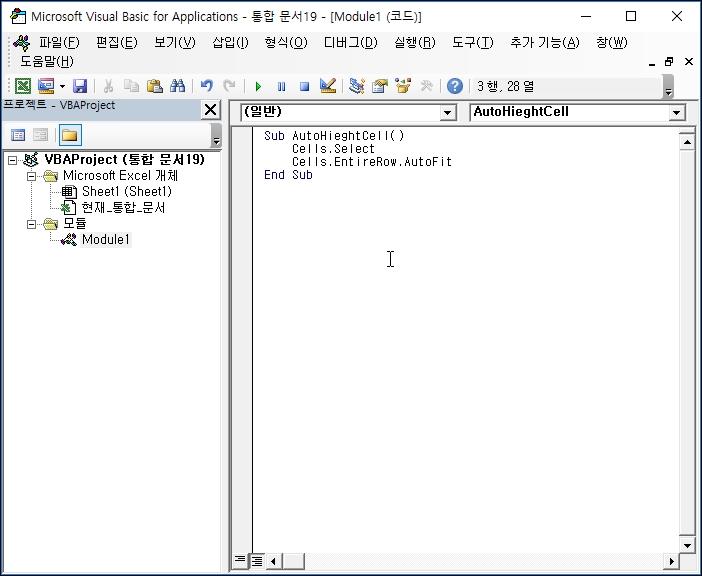Break execution with the pause icon
Image resolution: width=702 pixels, height=576 pixels.
click(281, 86)
